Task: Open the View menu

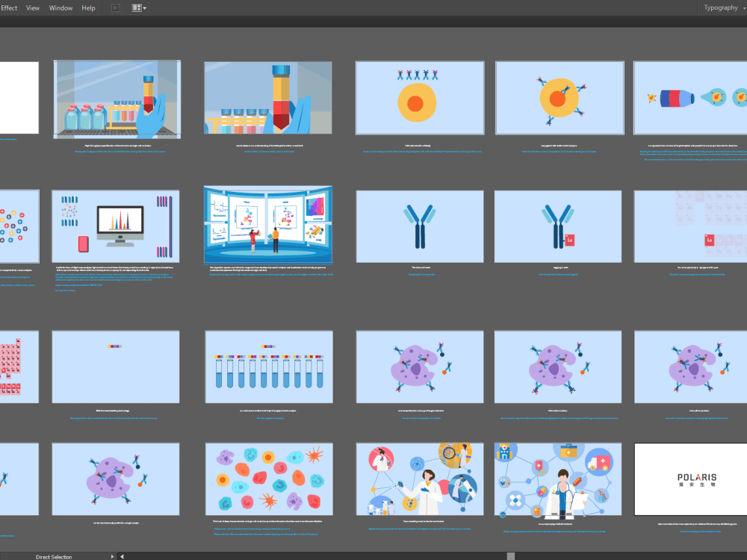Action: [x=32, y=7]
